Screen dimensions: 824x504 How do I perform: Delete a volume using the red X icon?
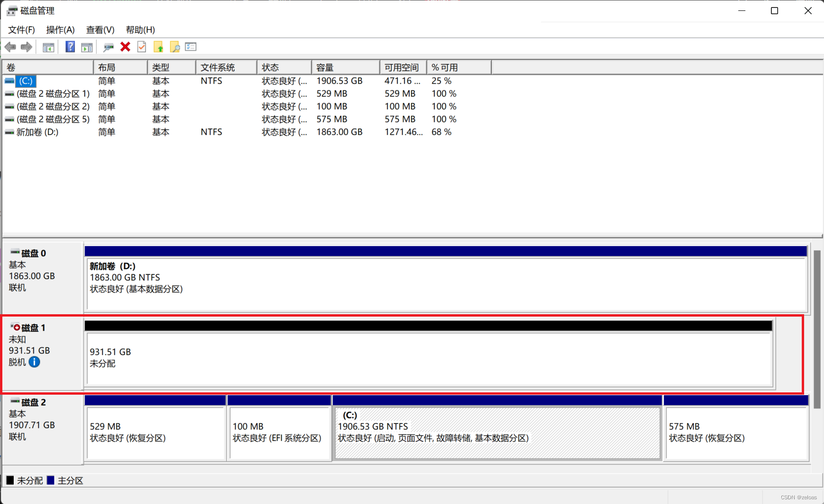(x=125, y=46)
